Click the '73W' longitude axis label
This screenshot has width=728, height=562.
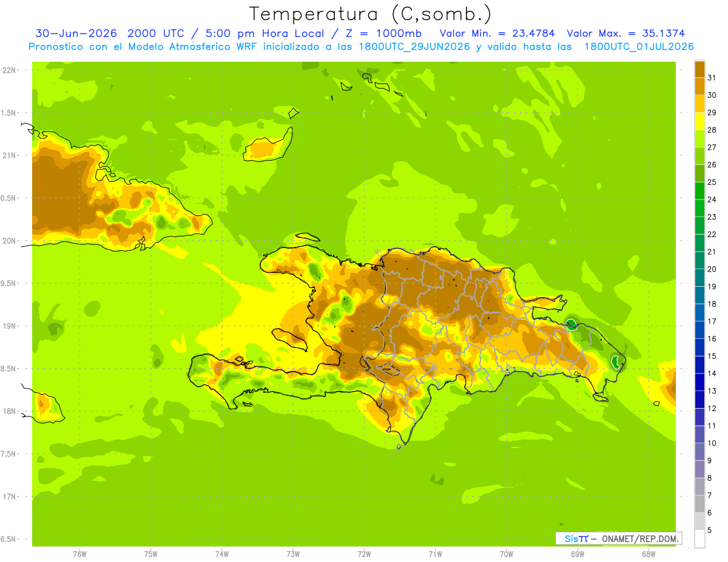click(x=293, y=554)
